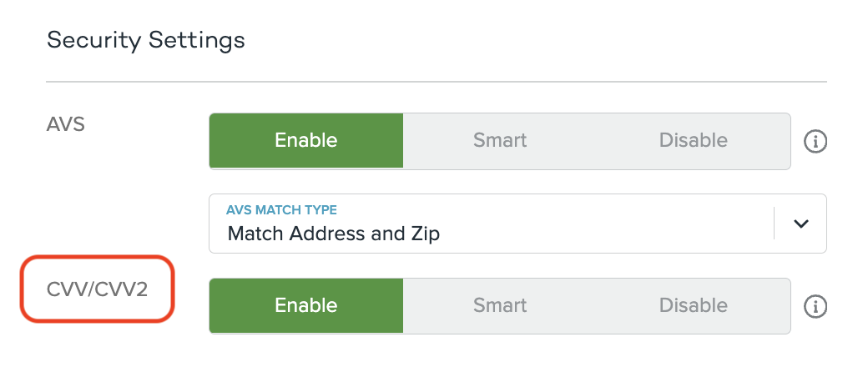Enable CVV/CVV2 verification
The width and height of the screenshot is (868, 367).
[x=306, y=306]
